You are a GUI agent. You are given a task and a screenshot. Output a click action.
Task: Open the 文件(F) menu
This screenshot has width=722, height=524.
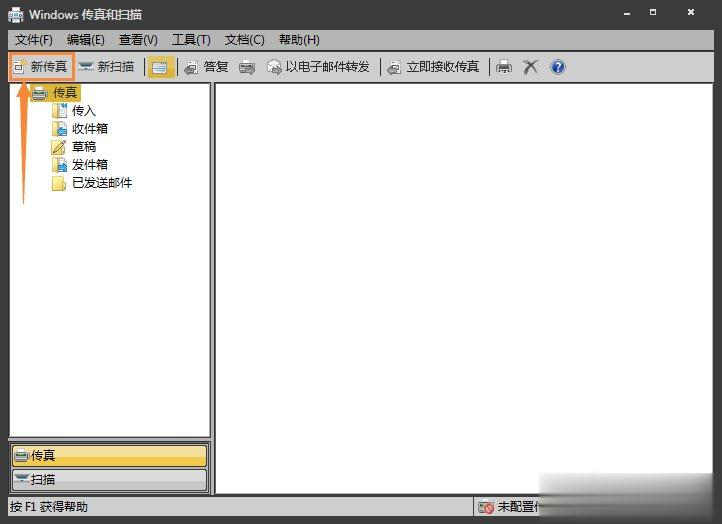click(34, 40)
